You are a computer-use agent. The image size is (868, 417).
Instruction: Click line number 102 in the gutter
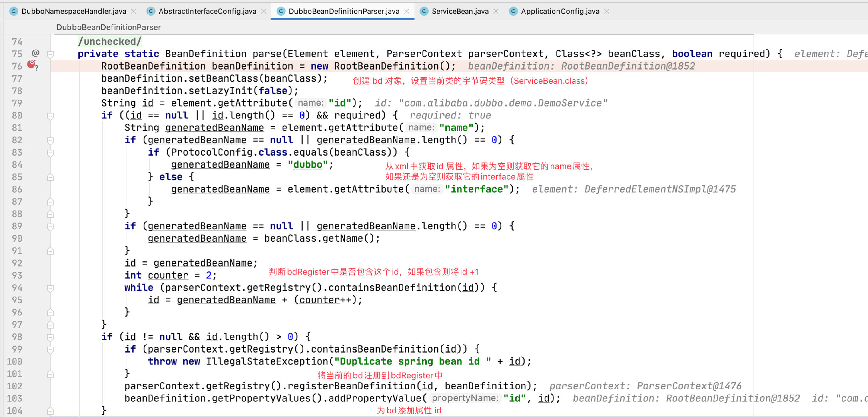15,386
